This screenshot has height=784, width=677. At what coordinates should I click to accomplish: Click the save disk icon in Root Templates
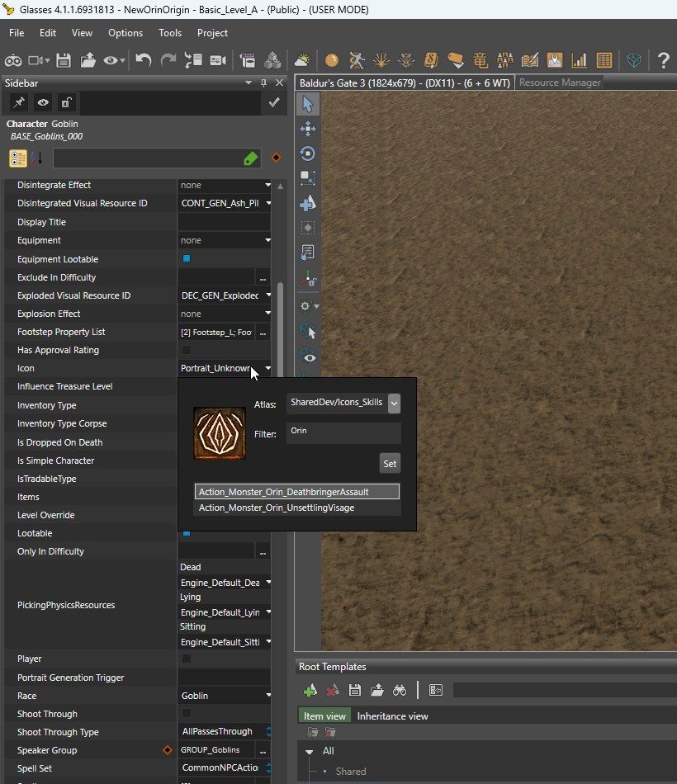[x=355, y=691]
